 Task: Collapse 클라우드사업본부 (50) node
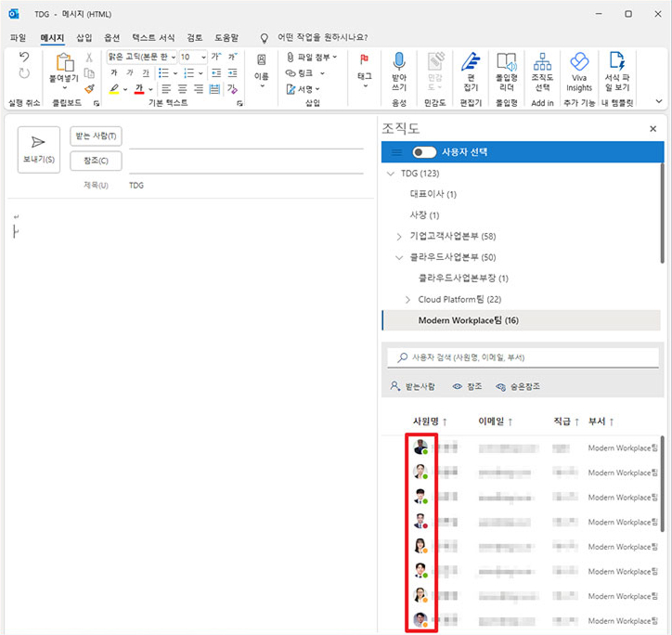point(399,257)
